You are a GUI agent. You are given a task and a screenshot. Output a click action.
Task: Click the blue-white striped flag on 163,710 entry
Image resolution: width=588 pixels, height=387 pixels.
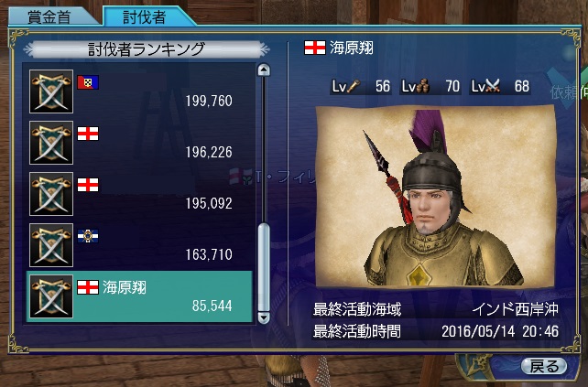[88, 236]
